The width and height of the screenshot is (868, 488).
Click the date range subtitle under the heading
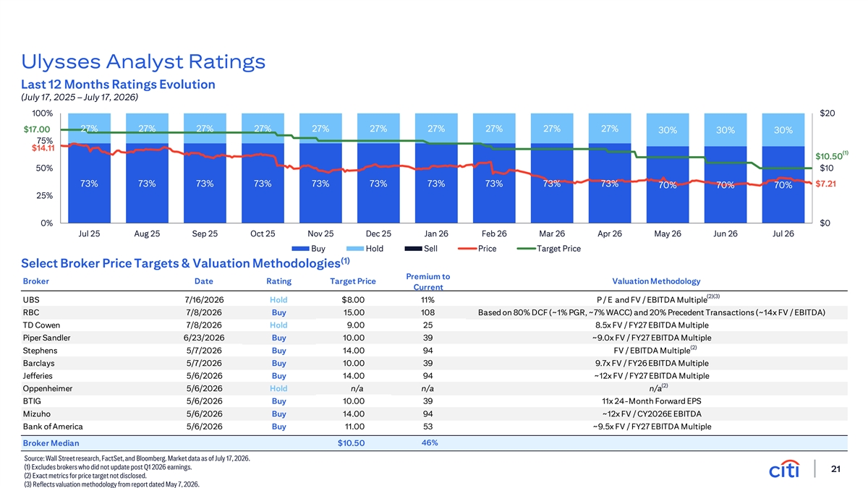coord(80,97)
